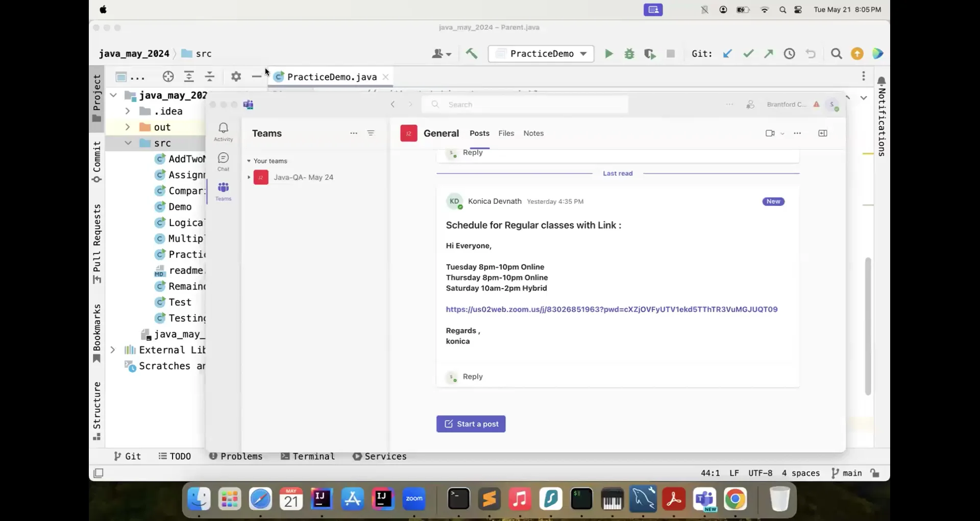The width and height of the screenshot is (980, 521).
Task: Commit changes with the Git checkmark icon
Action: click(x=748, y=54)
